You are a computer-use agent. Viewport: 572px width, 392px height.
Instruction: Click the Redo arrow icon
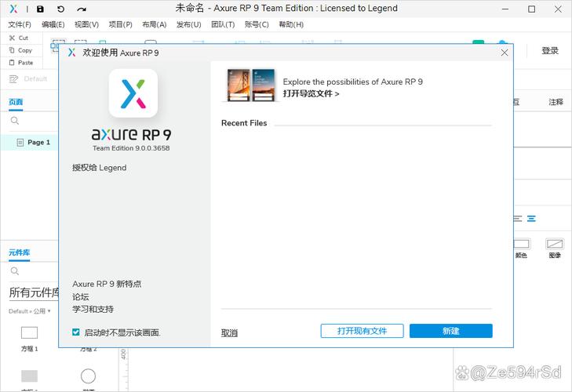[82, 9]
